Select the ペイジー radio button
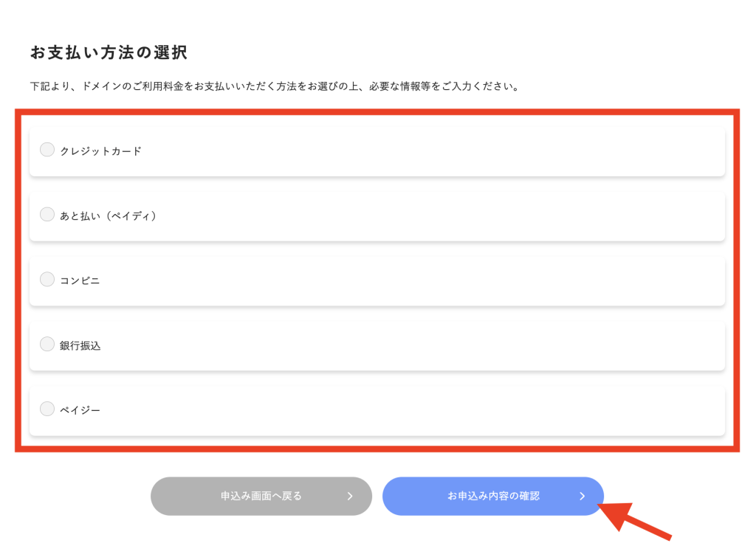Viewport: 756px width, 546px height. pyautogui.click(x=47, y=409)
